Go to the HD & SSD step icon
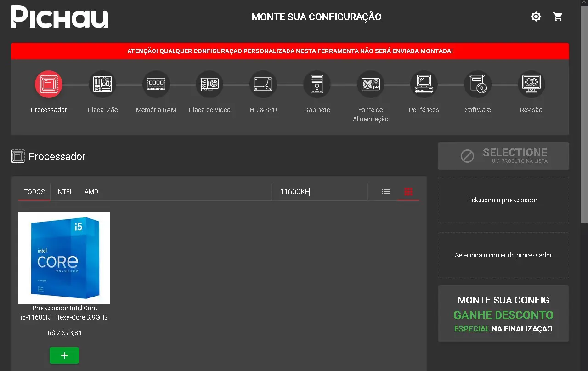The height and width of the screenshot is (371, 588). point(263,84)
